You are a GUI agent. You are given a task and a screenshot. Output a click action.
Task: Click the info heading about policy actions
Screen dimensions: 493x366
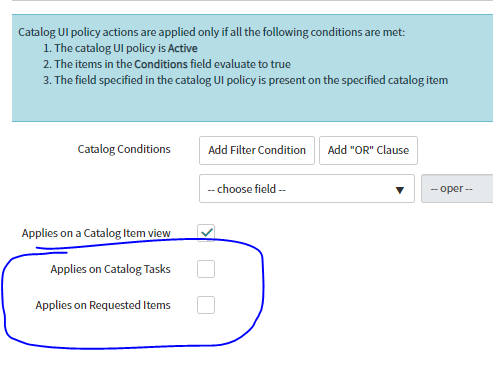click(x=212, y=32)
